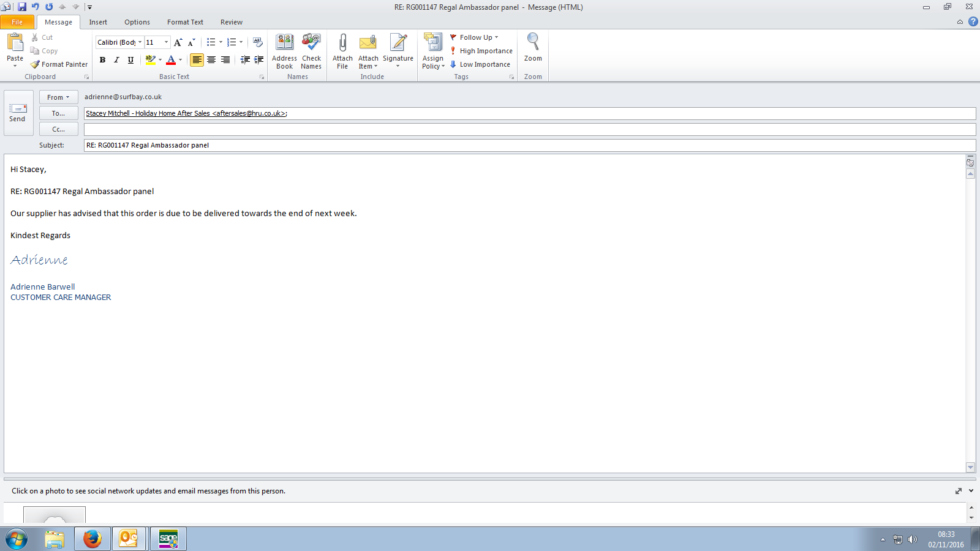Click the volume speaker icon in system tray

[913, 539]
